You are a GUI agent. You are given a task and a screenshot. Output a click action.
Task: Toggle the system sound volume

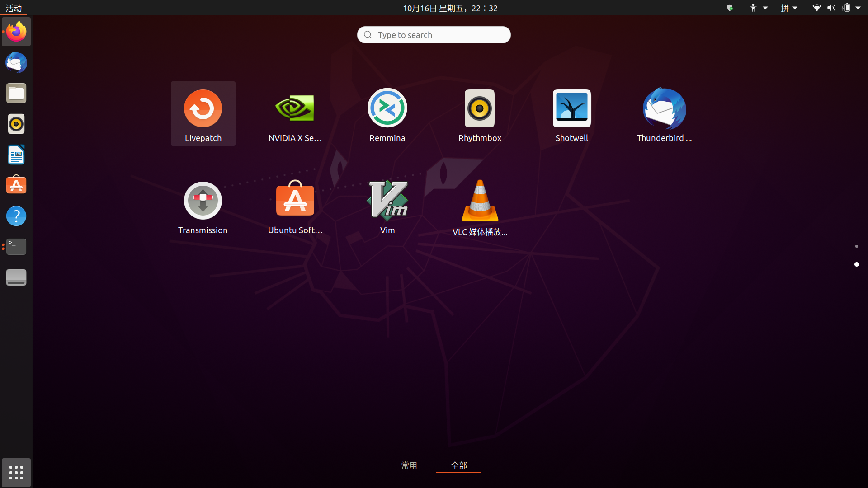click(x=830, y=8)
